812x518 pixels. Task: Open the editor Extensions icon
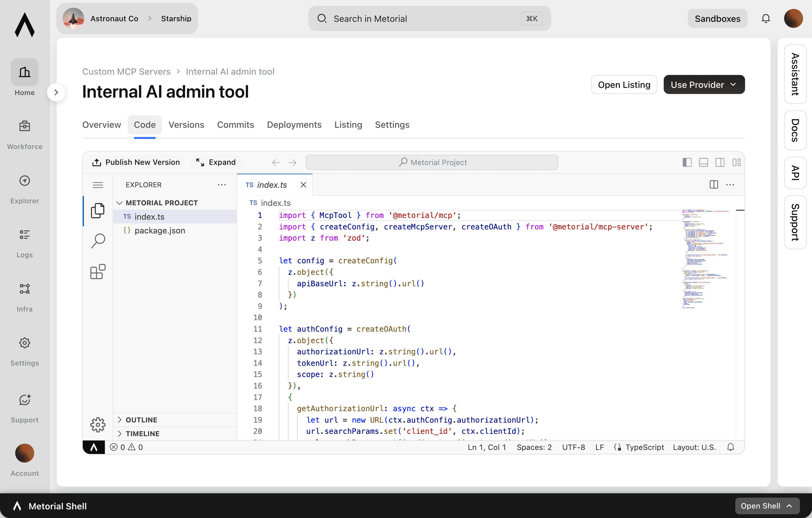click(98, 272)
